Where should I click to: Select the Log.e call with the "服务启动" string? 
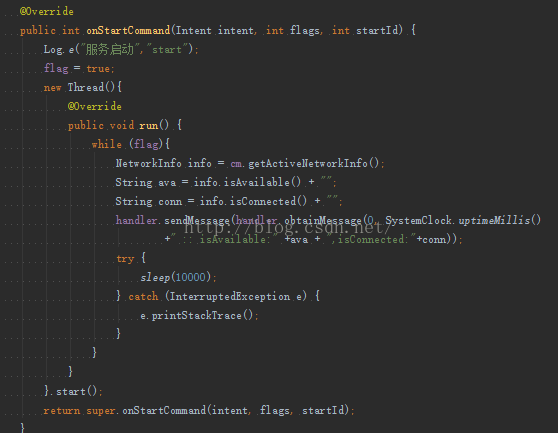point(121,49)
